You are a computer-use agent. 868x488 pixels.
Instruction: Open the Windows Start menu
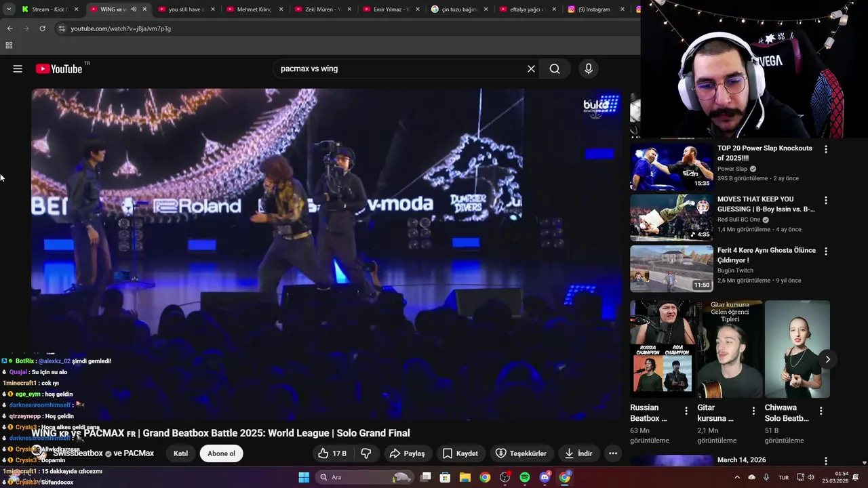tap(304, 477)
